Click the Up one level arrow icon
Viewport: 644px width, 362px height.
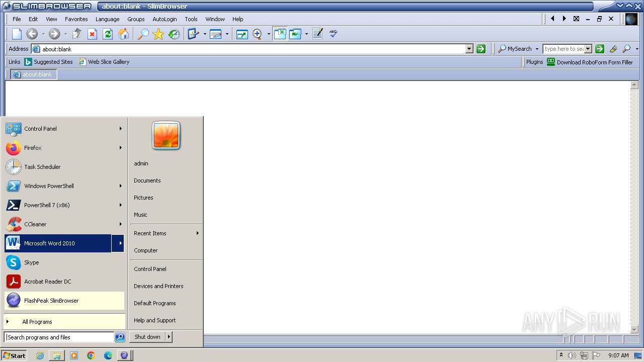coord(77,34)
